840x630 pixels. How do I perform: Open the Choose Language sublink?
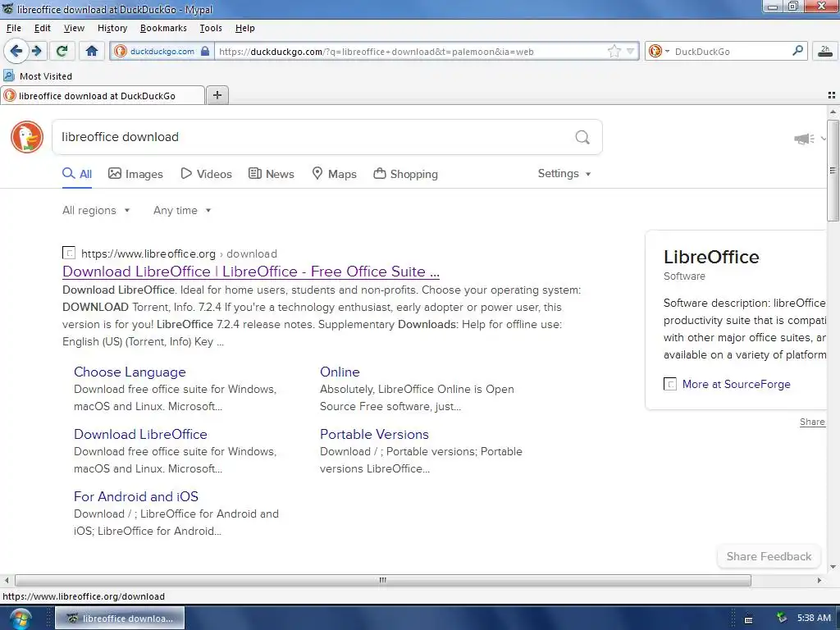130,372
